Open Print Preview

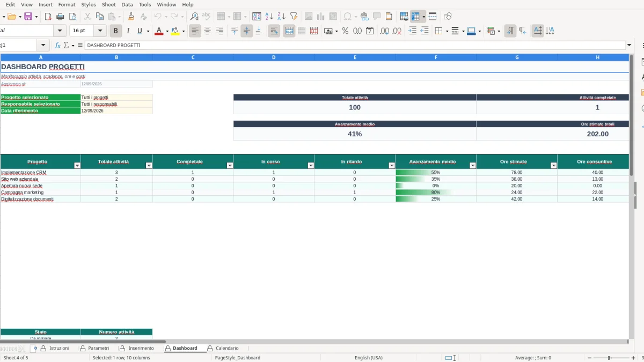point(72,17)
